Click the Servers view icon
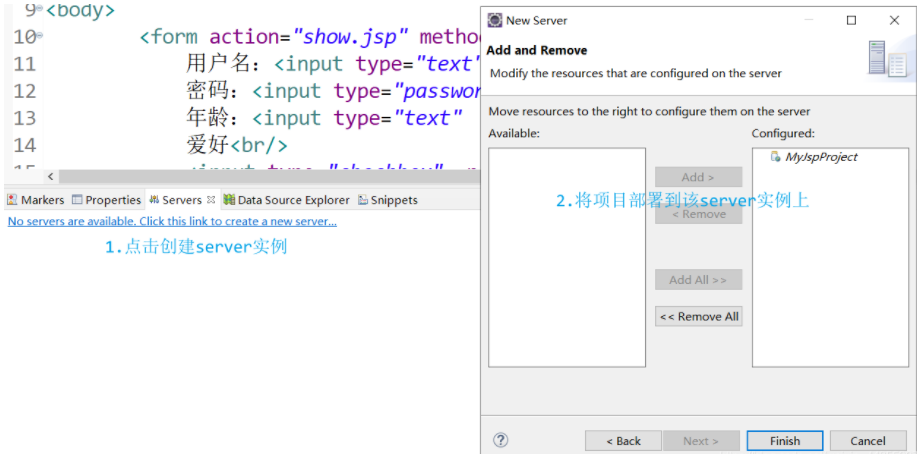The image size is (917, 454). coord(154,200)
